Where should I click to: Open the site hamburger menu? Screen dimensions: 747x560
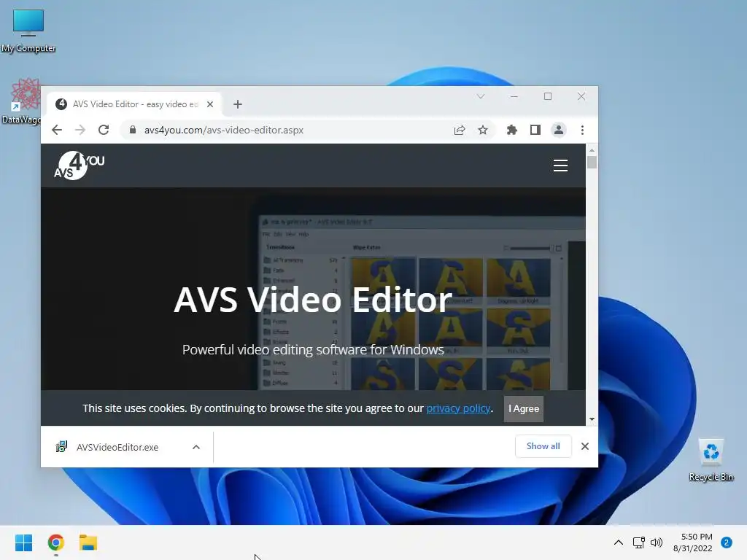click(560, 166)
